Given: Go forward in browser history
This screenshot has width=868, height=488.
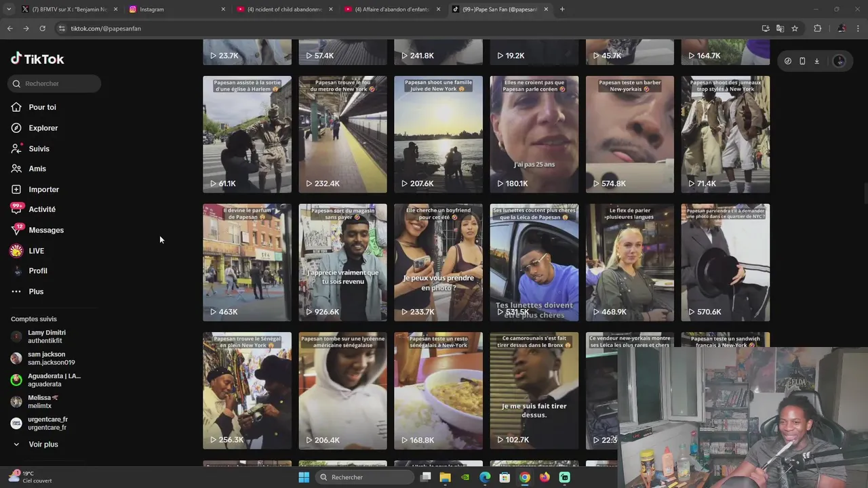Looking at the screenshot, I should pyautogui.click(x=26, y=28).
